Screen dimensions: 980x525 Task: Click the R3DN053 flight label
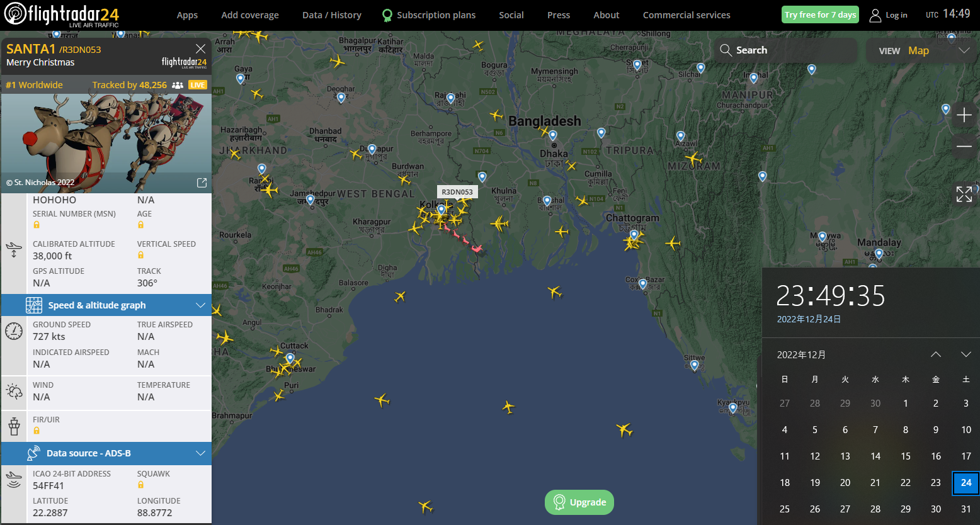pos(457,192)
